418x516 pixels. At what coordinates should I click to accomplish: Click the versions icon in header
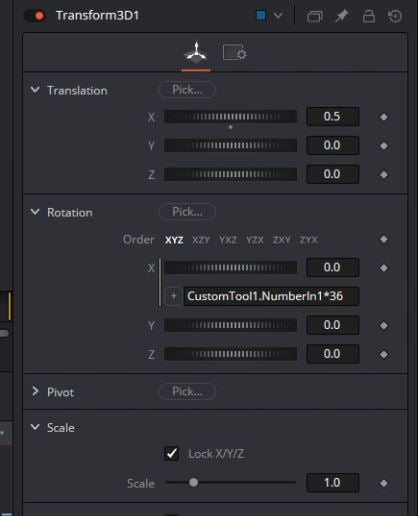[x=315, y=16]
